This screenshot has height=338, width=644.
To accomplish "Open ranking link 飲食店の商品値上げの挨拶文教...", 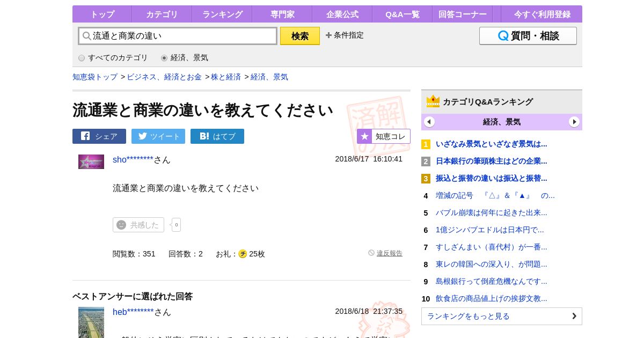I will coord(492,298).
